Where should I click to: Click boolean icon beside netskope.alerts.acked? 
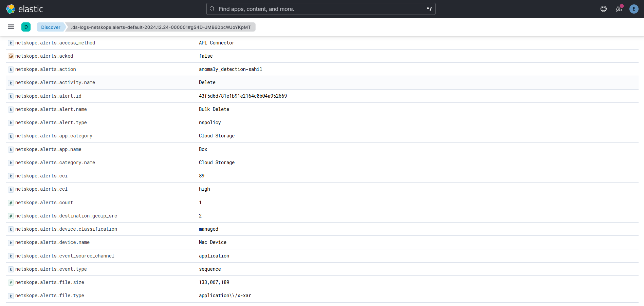(11, 56)
